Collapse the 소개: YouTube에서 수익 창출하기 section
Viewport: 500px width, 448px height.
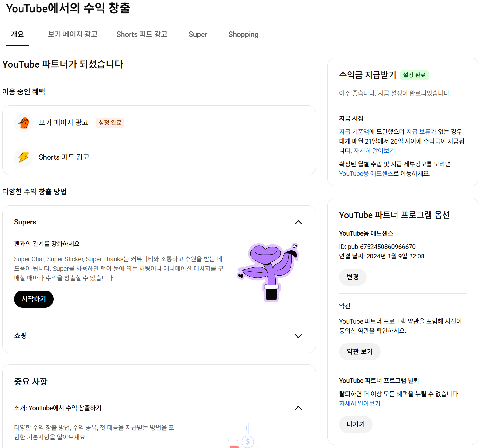tap(298, 408)
